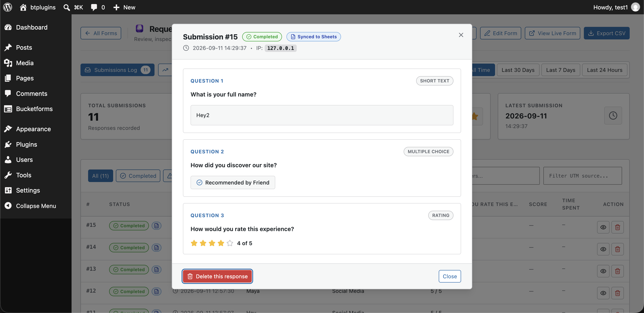The height and width of the screenshot is (313, 644).
Task: Click the Completed badge in row #15
Action: (129, 226)
